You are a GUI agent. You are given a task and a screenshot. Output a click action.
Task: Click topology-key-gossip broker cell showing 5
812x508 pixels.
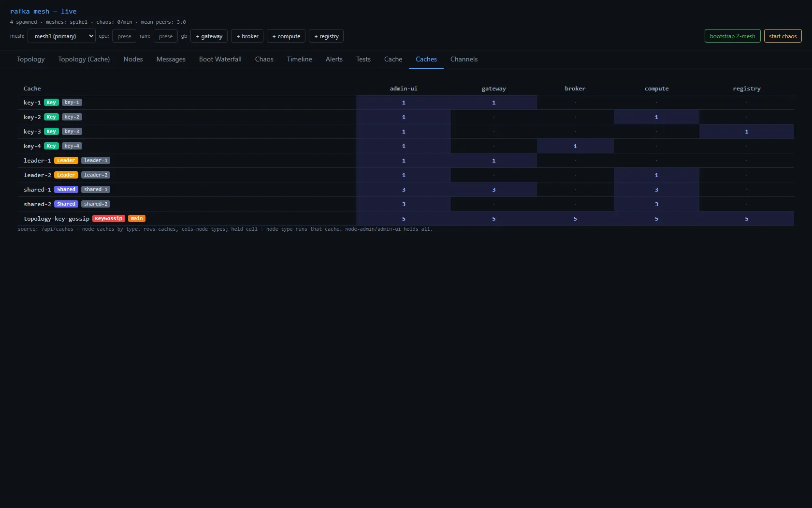pos(575,219)
